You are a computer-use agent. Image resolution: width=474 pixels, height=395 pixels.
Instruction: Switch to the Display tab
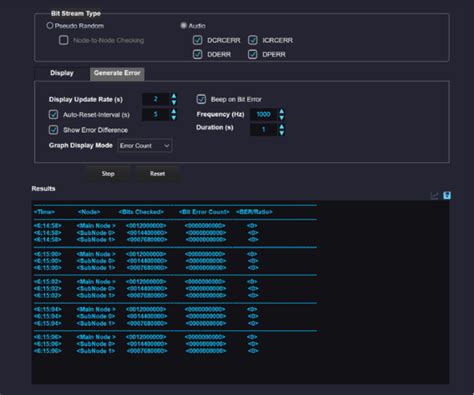click(62, 73)
